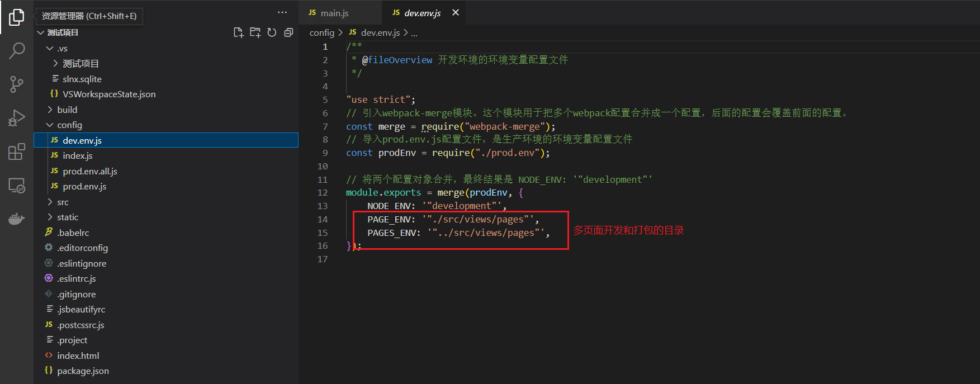This screenshot has height=384, width=980.
Task: Collapse all folders in explorer
Action: pyautogui.click(x=288, y=33)
